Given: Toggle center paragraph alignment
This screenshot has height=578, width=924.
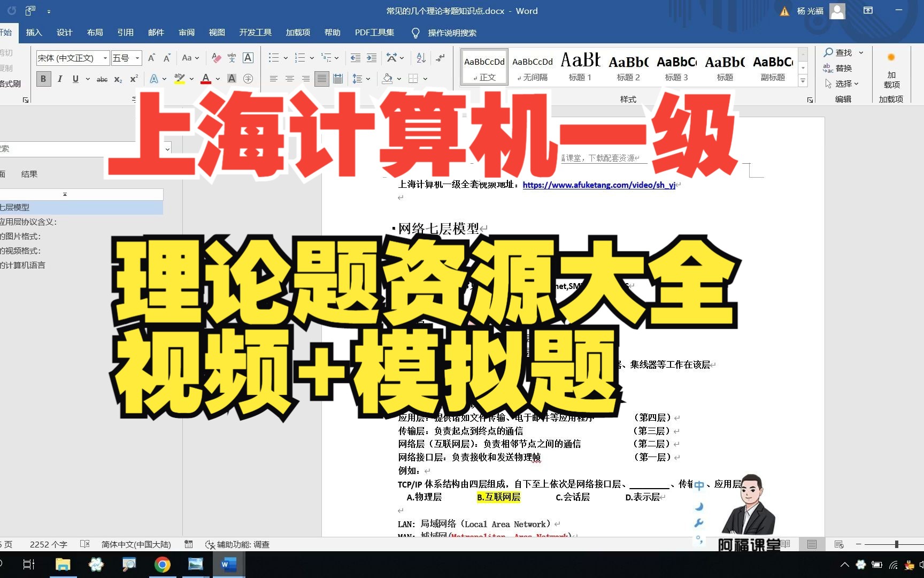Looking at the screenshot, I should coord(290,79).
